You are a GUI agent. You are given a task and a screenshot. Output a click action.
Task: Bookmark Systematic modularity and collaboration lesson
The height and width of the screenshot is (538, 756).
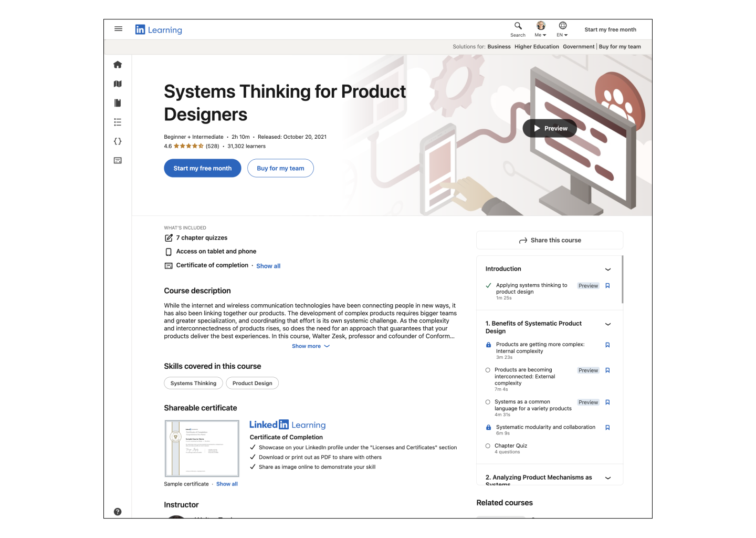607,428
